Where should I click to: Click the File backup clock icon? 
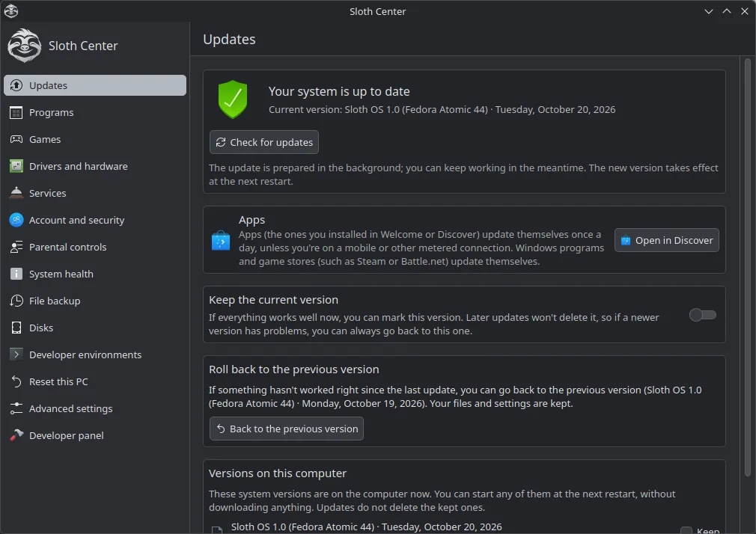click(16, 301)
